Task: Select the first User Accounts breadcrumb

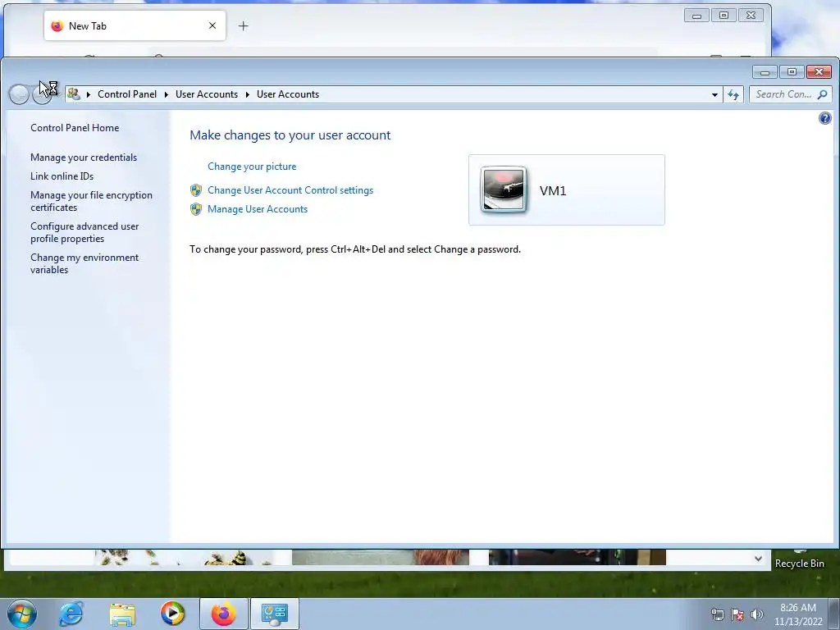Action: click(206, 94)
